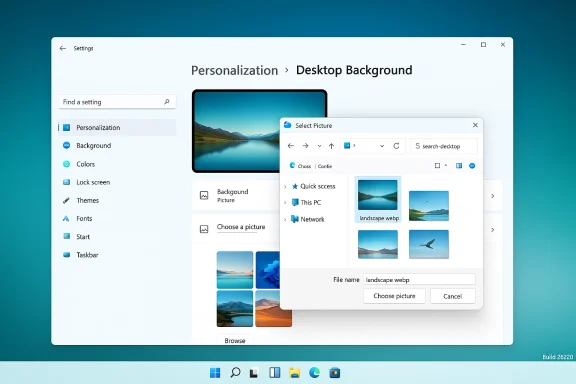
Task: Open taskbar Search
Action: [235, 373]
